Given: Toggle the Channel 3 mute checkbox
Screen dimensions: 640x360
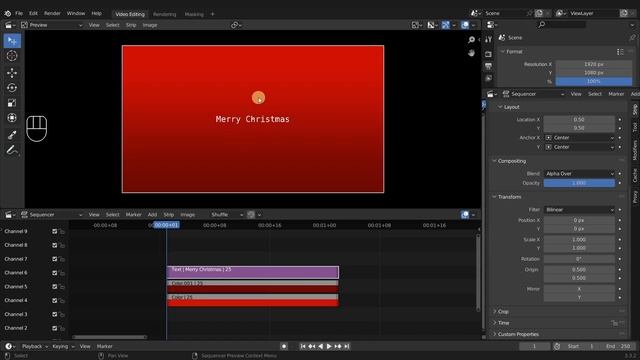Looking at the screenshot, I should point(55,314).
